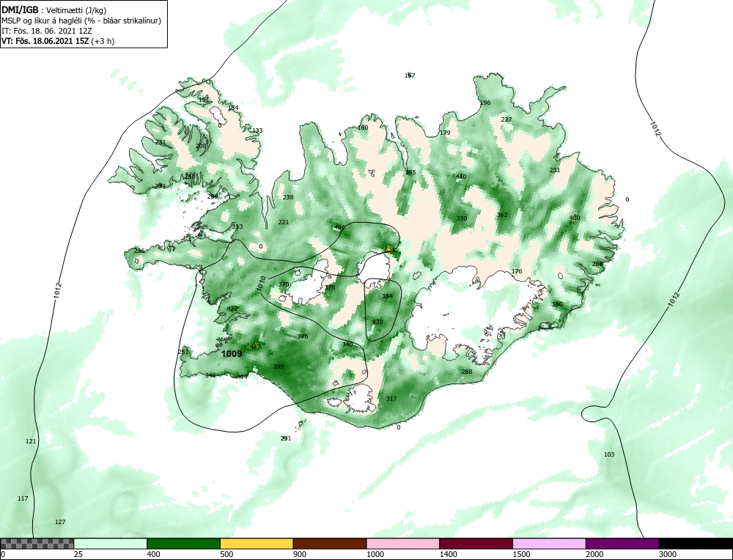Click the 370 value on the map
Viewport: 733px width, 560px height.
[283, 284]
